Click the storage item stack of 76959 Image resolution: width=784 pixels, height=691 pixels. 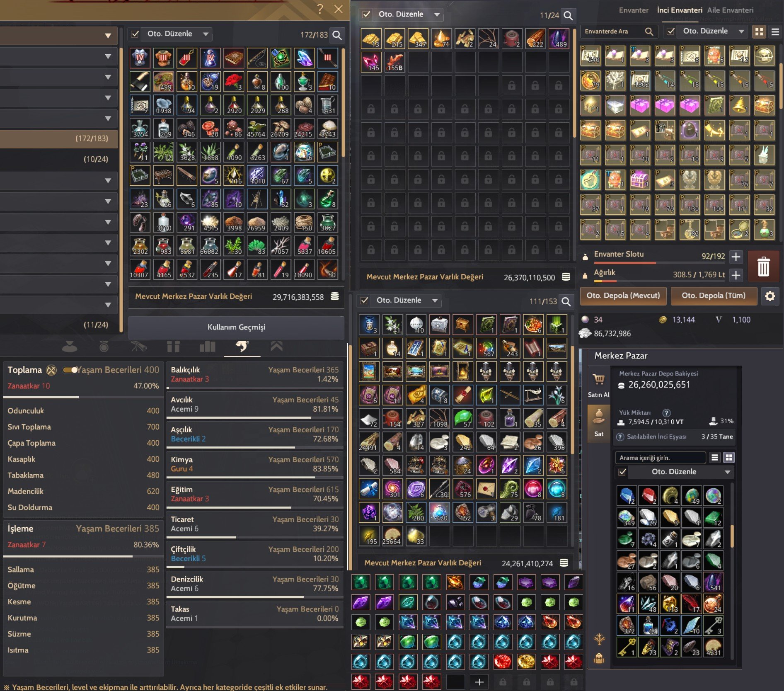[x=256, y=223]
